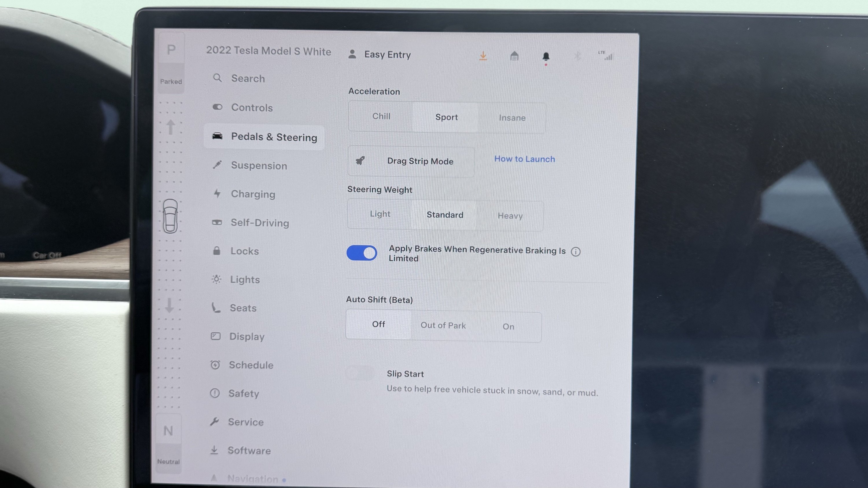Open Locks via the padlock icon

[x=217, y=251]
